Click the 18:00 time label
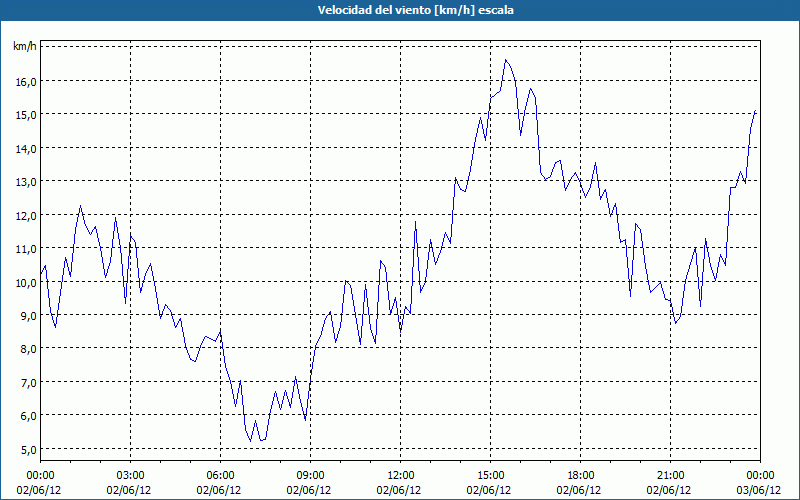The height and width of the screenshot is (500, 800). (x=580, y=476)
